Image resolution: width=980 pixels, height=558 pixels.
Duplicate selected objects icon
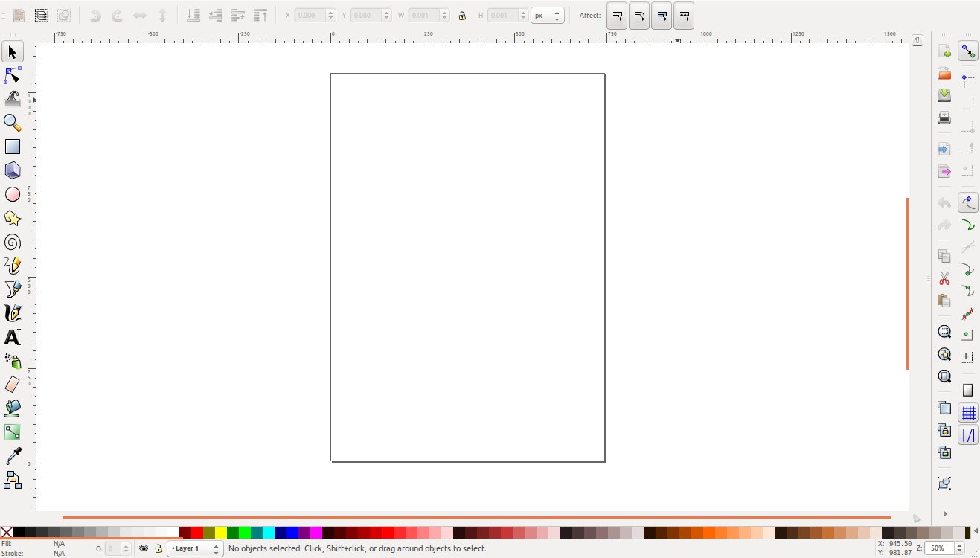click(x=944, y=408)
